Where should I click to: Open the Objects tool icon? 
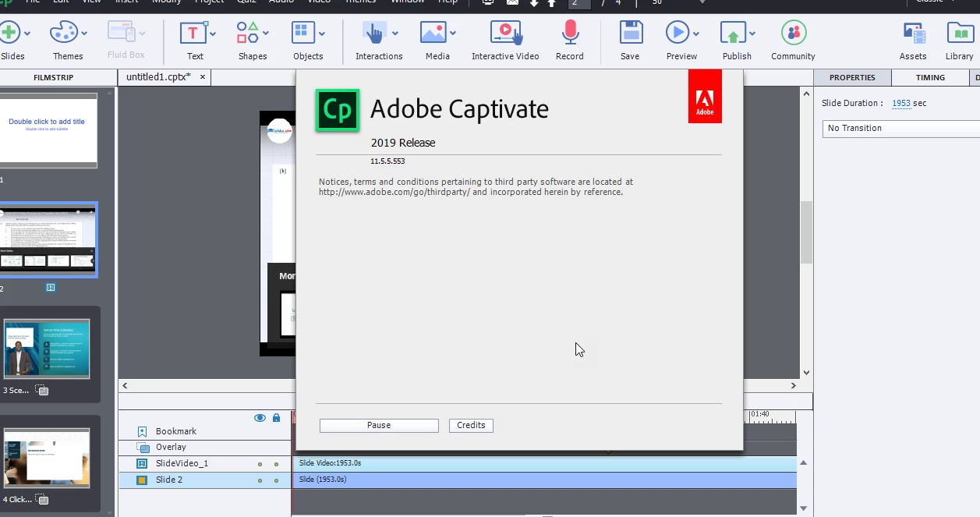(x=303, y=33)
